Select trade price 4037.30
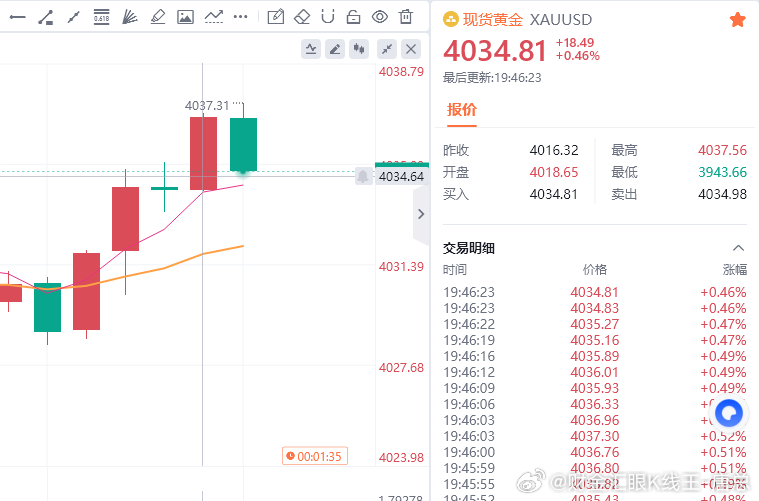The height and width of the screenshot is (501, 759). pyautogui.click(x=595, y=436)
